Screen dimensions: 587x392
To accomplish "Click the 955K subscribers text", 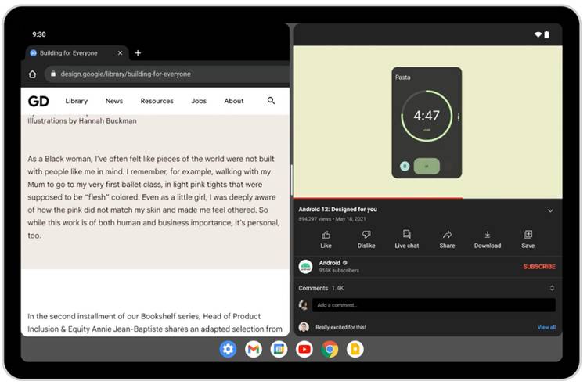I will (x=339, y=270).
